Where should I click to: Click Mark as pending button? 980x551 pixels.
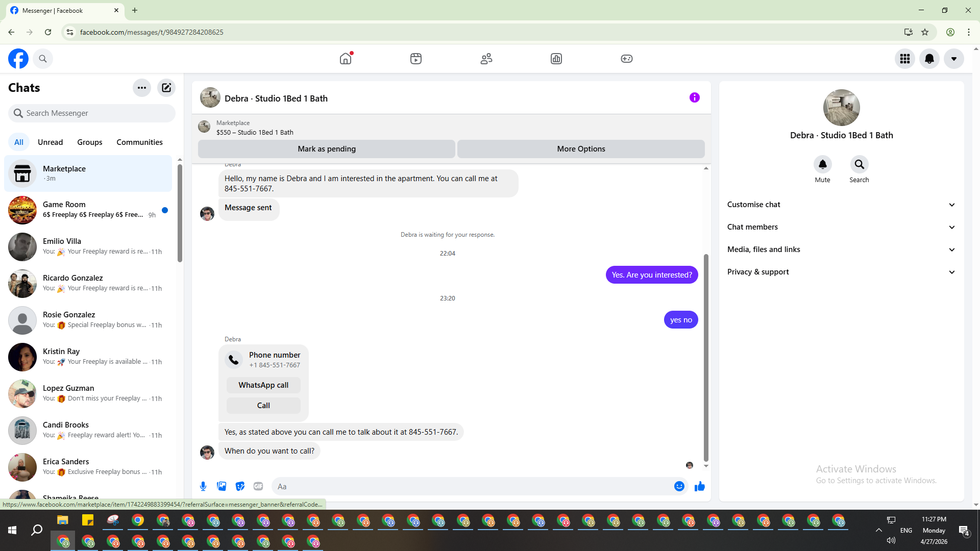327,149
